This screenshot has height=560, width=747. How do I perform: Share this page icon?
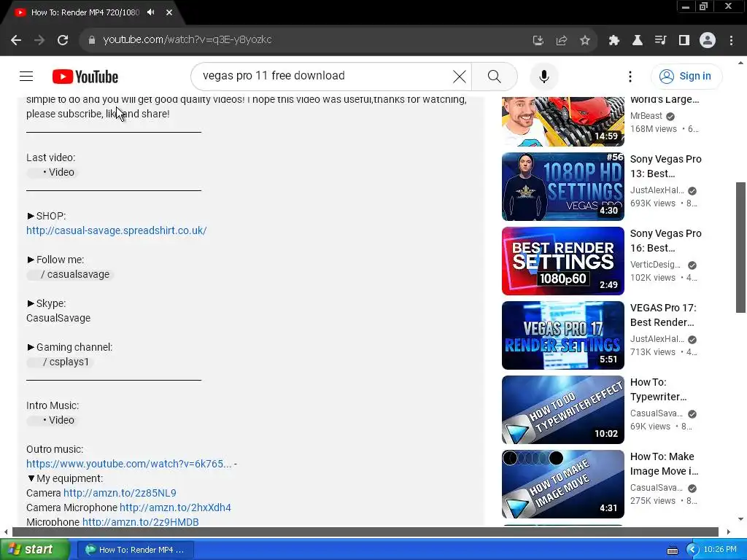[x=562, y=41]
